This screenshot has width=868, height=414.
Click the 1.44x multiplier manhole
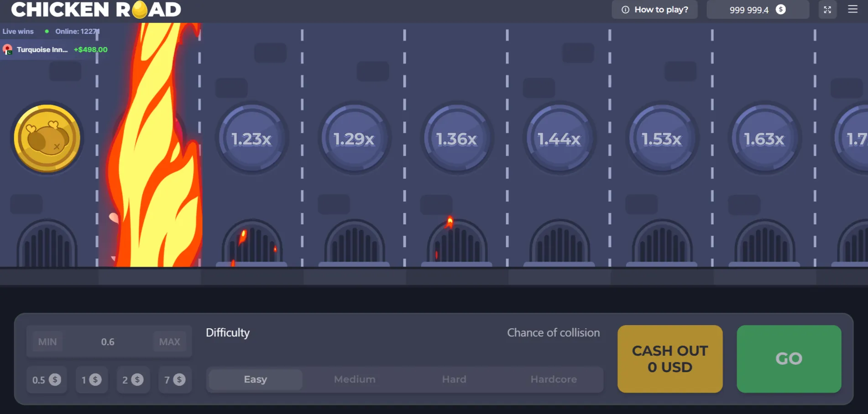[x=559, y=138]
